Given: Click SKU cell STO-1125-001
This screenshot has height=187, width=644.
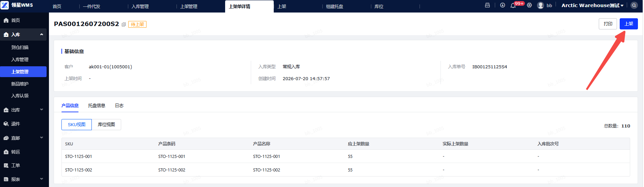Looking at the screenshot, I should coord(78,156).
